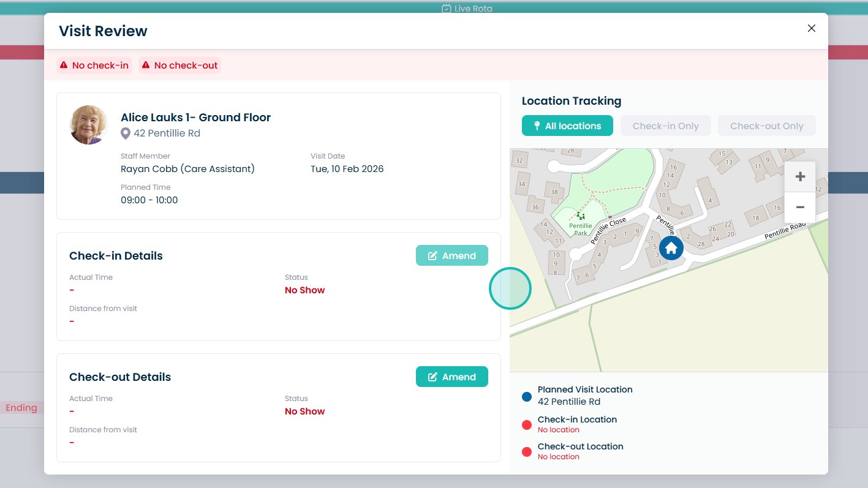Click the Check-out Location legend entry
This screenshot has height=488, width=868.
(x=581, y=451)
